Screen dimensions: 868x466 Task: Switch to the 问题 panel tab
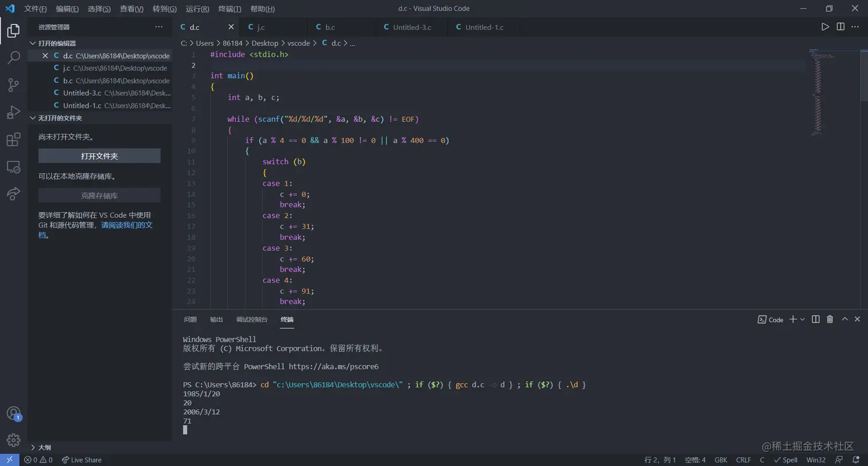pyautogui.click(x=190, y=319)
